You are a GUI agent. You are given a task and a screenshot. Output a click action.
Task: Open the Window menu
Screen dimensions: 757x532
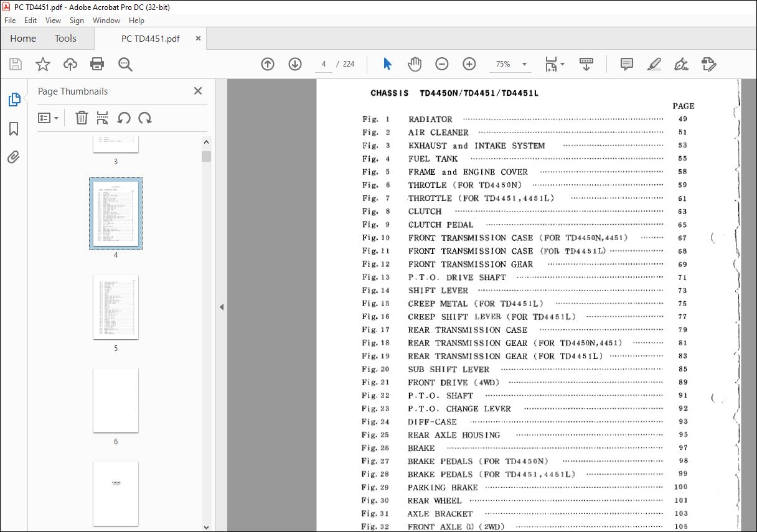tap(106, 21)
